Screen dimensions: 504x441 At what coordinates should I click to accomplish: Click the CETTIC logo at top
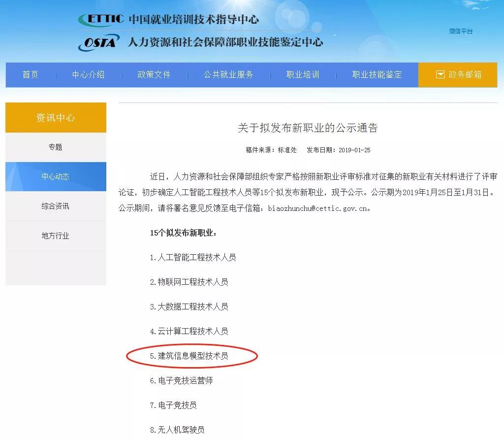tap(101, 19)
